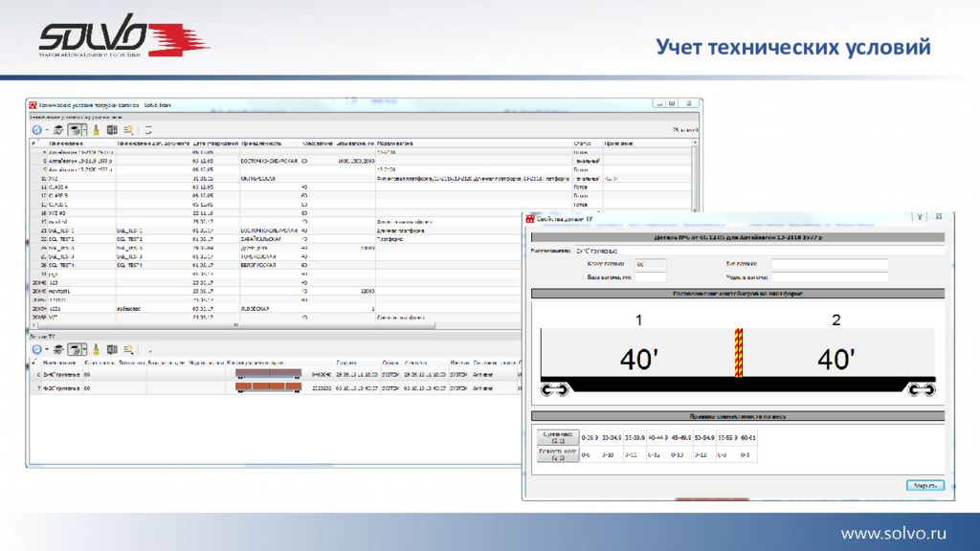Screen dimensions: 980x551
Task: Click the graduation cap icon in top toolbar
Action: (x=58, y=130)
